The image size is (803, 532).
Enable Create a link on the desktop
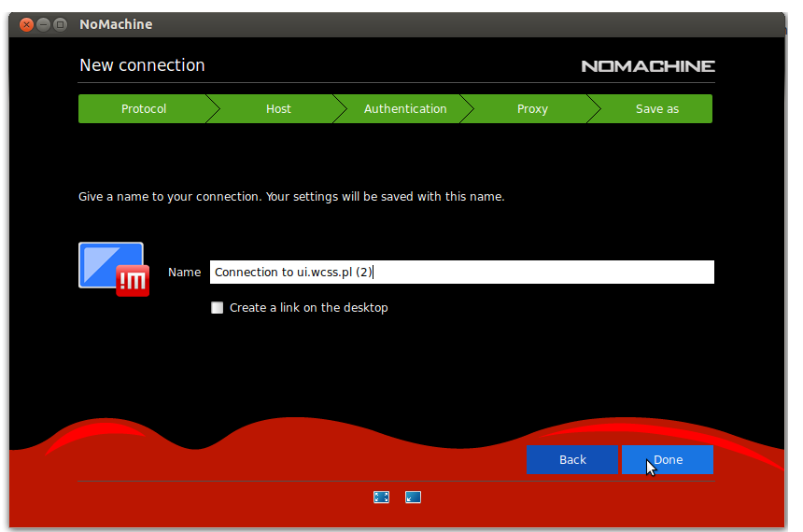tap(218, 308)
